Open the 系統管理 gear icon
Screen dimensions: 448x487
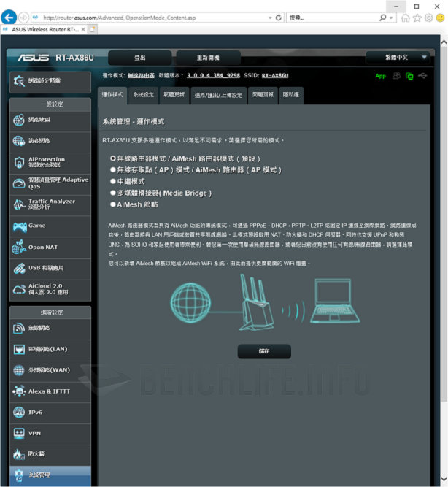click(x=19, y=475)
